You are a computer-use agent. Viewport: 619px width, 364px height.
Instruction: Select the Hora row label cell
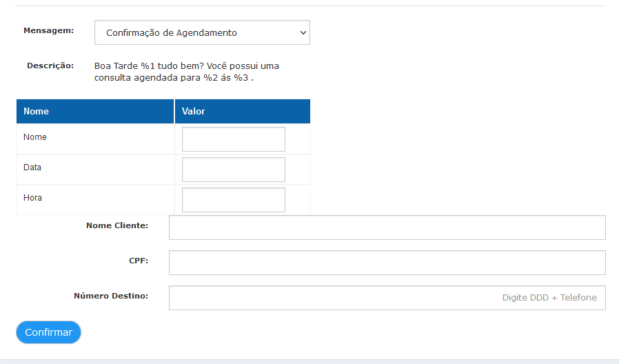click(x=95, y=200)
